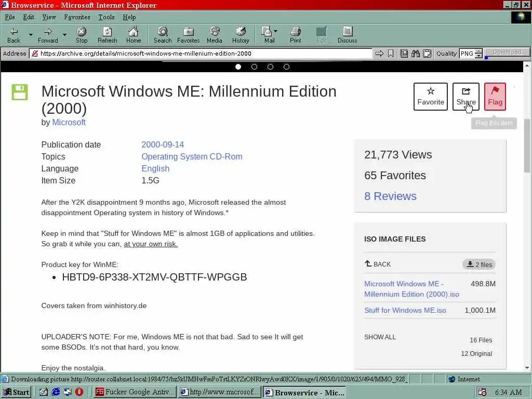Download all with the 2 files button
This screenshot has height=399, width=532.
tap(479, 264)
